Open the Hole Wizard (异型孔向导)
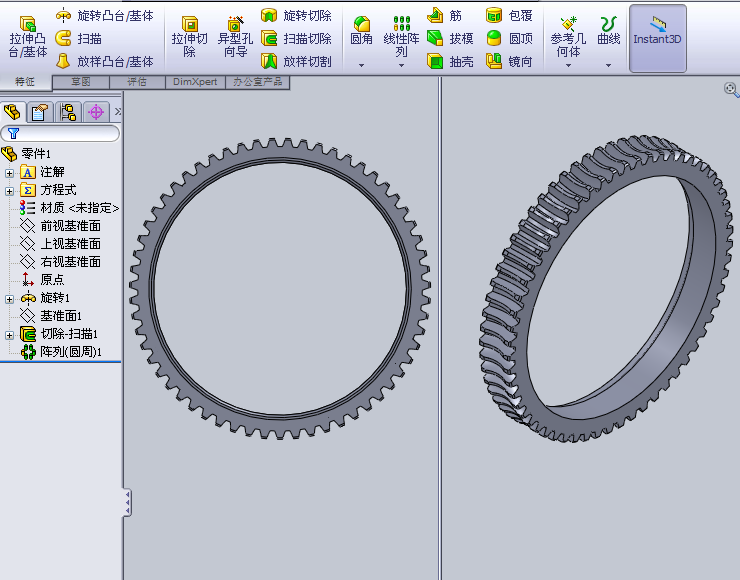Image resolution: width=740 pixels, height=580 pixels. [235, 37]
